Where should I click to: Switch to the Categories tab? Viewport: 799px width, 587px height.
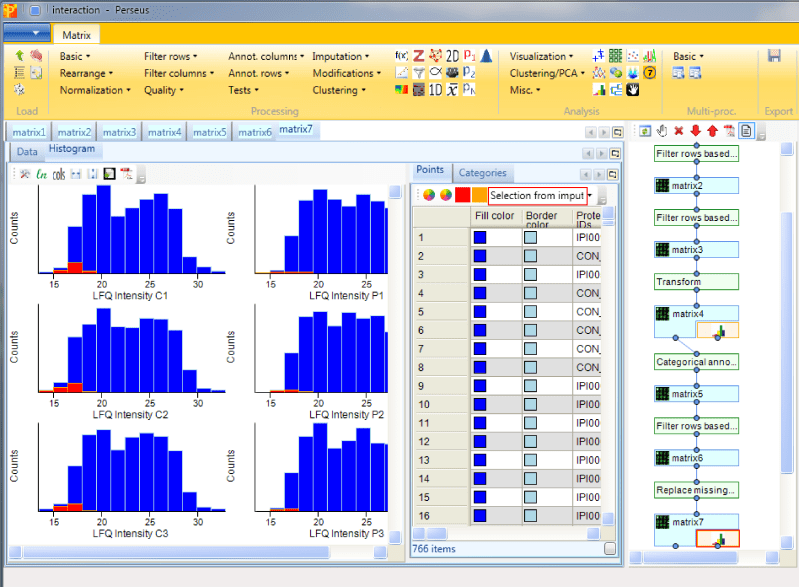coord(483,173)
